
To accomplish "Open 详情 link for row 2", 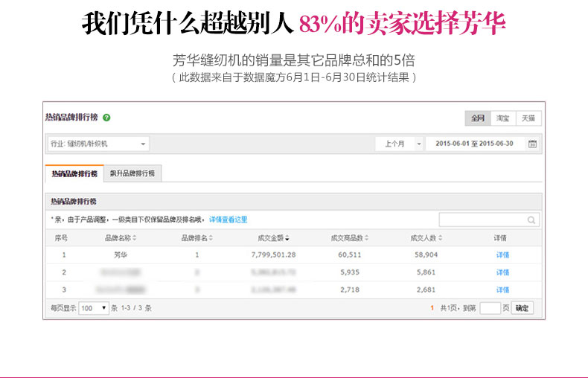I will tap(502, 272).
